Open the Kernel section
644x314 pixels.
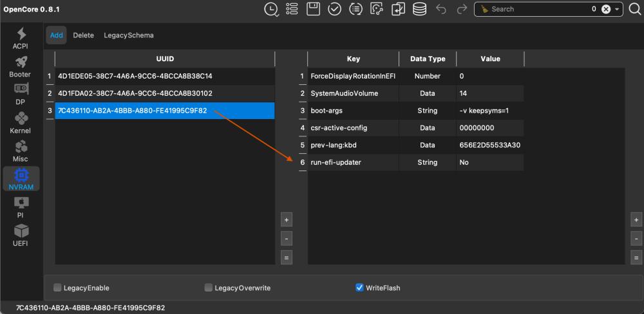21,123
